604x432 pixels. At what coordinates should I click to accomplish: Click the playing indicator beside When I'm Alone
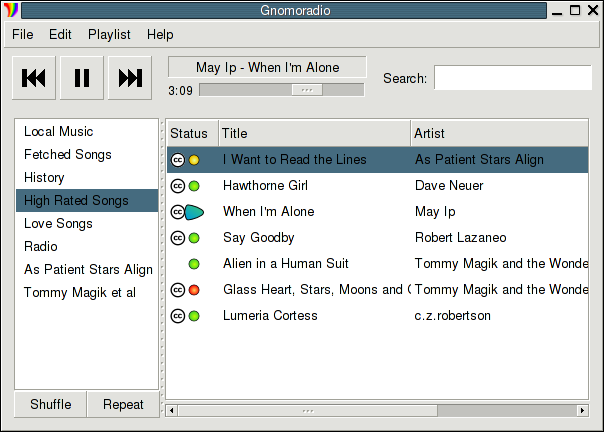(x=194, y=212)
